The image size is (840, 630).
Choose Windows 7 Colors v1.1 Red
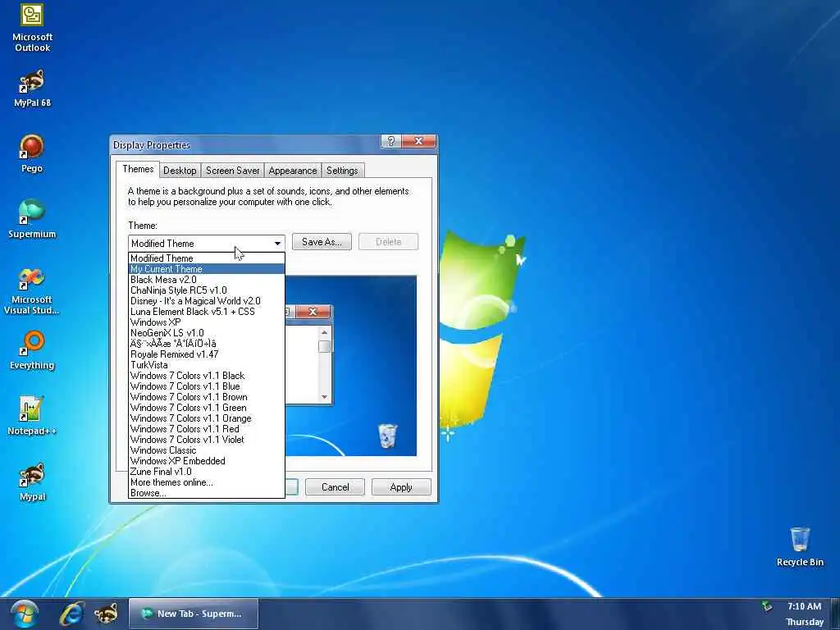pyautogui.click(x=207, y=428)
